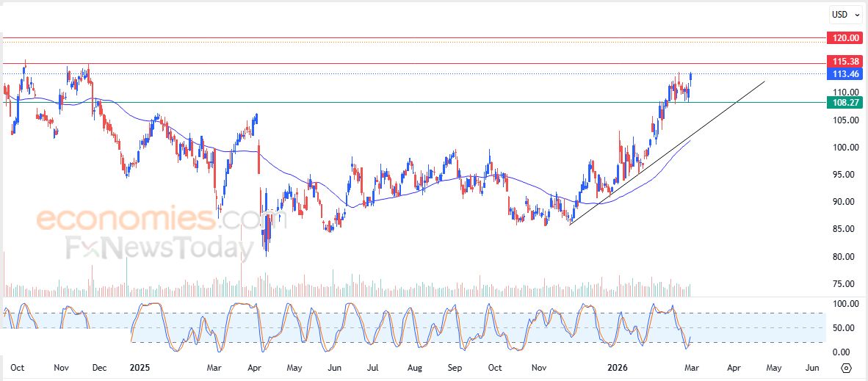
Task: Click the 0.00 level on the oscillator scale
Action: pos(841,352)
